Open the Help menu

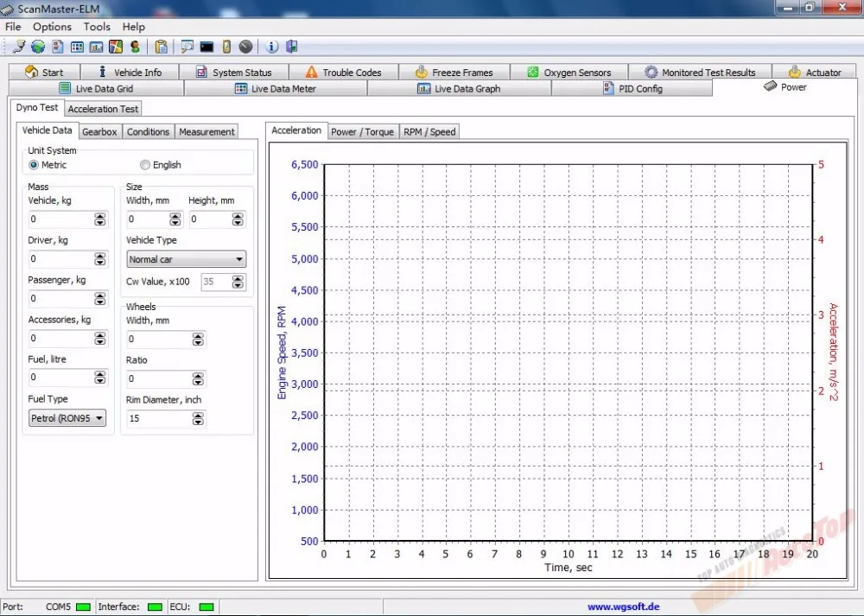(133, 27)
